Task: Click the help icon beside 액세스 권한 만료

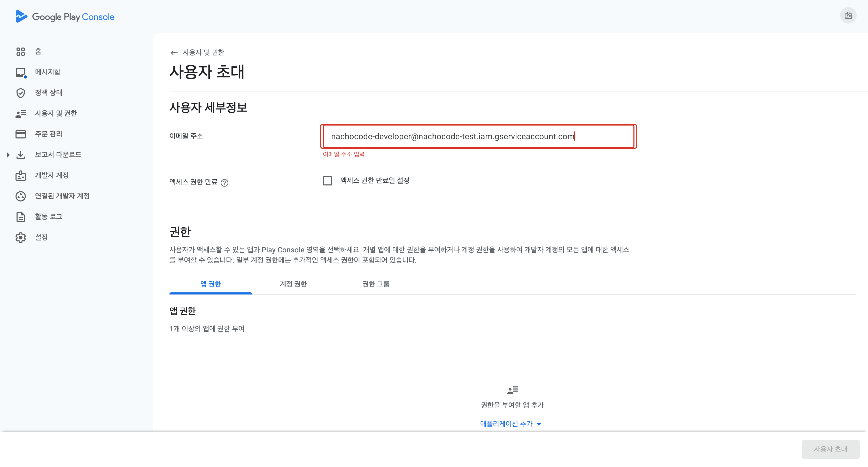Action: point(224,183)
